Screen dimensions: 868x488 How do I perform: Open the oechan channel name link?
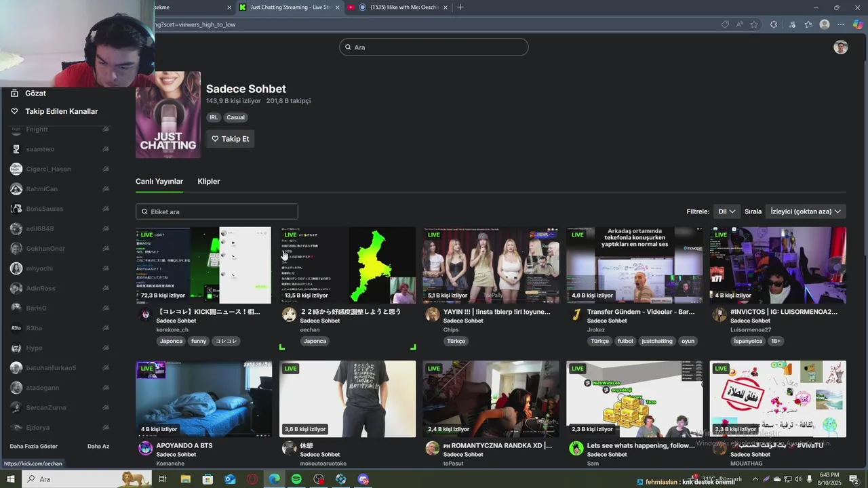(x=309, y=330)
